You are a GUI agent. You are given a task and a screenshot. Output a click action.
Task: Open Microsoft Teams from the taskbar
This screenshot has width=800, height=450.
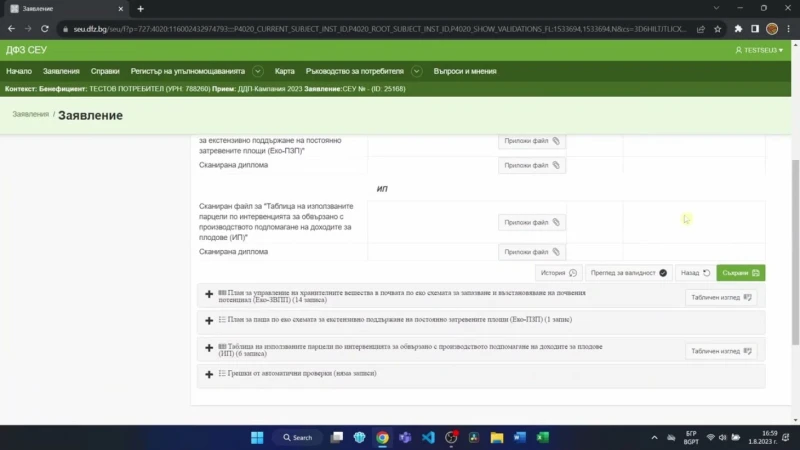pos(405,437)
